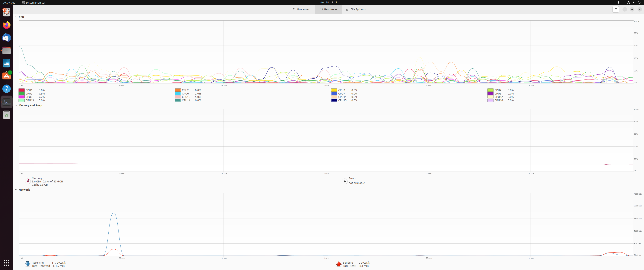This screenshot has height=270, width=644.
Task: Switch to the File Systems tab
Action: tap(356, 9)
